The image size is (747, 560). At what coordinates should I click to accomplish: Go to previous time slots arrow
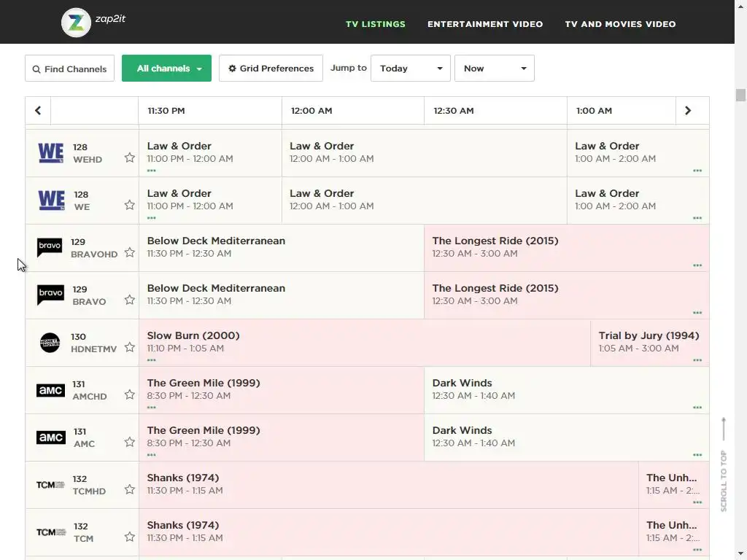point(38,111)
